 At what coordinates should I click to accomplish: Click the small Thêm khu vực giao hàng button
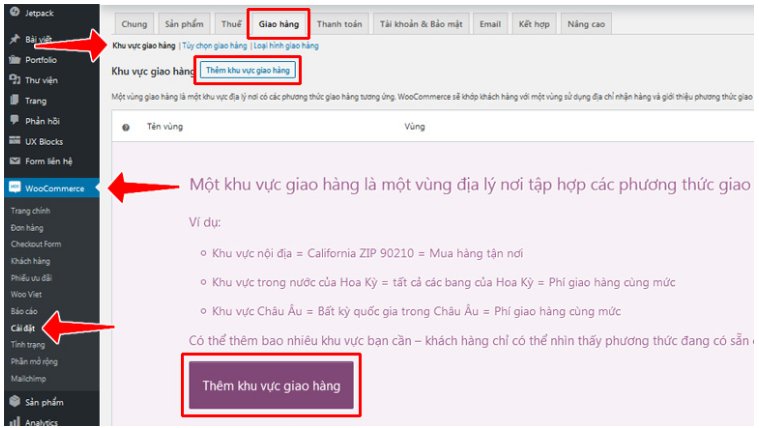(x=248, y=71)
